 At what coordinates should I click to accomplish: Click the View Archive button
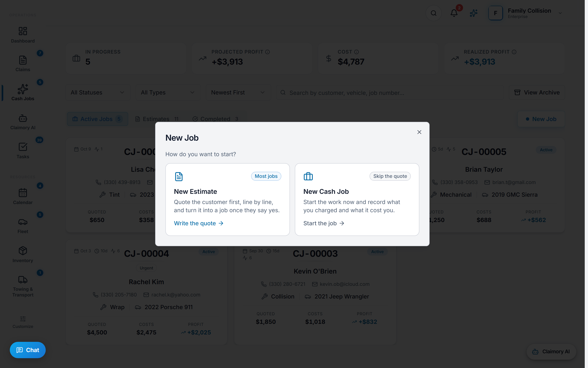click(537, 92)
